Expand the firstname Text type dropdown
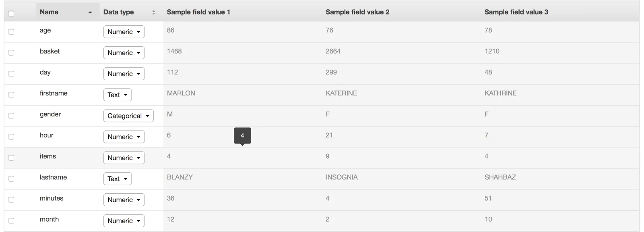644x232 pixels. (x=118, y=95)
